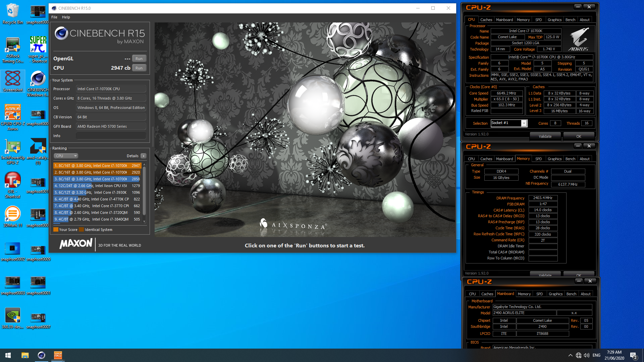This screenshot has height=362, width=644.
Task: Switch to CPU-Z in the taskbar
Action: (x=58, y=355)
